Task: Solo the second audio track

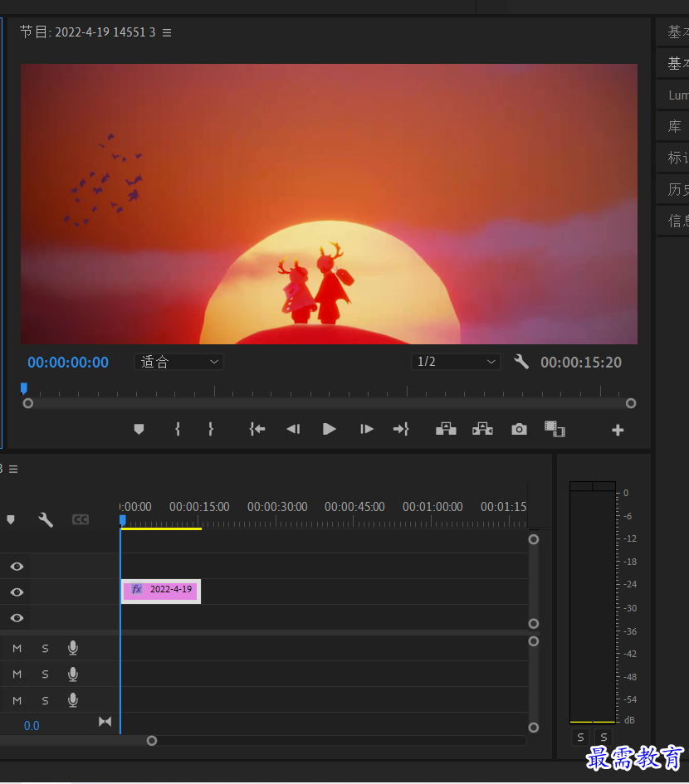Action: [45, 674]
